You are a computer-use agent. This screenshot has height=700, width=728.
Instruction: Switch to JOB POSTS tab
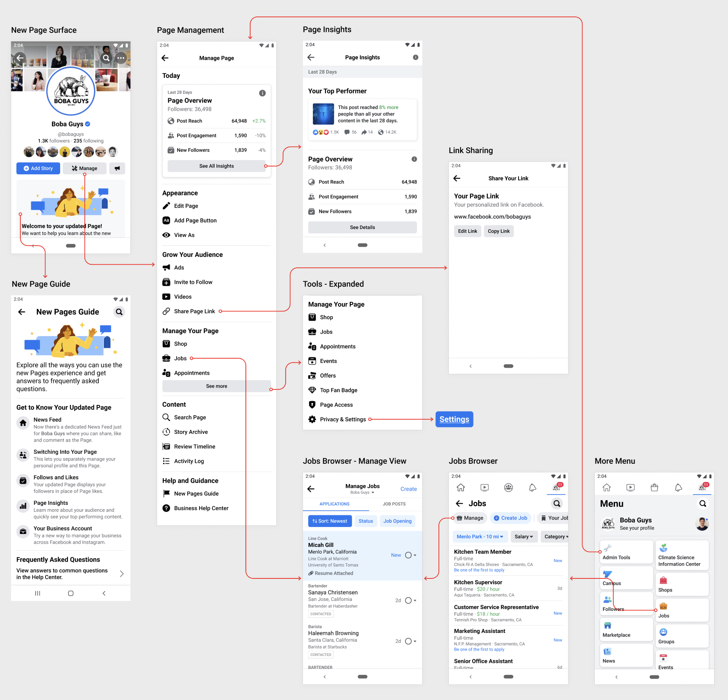pos(394,504)
